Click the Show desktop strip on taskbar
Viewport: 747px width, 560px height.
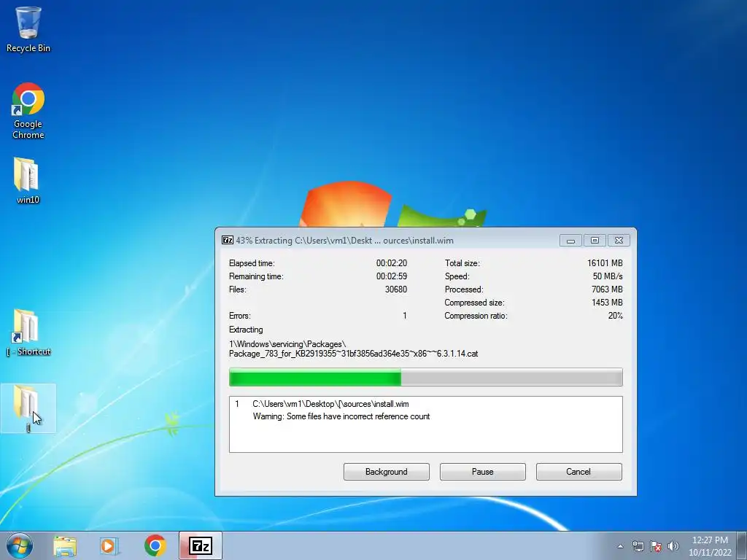(x=743, y=545)
